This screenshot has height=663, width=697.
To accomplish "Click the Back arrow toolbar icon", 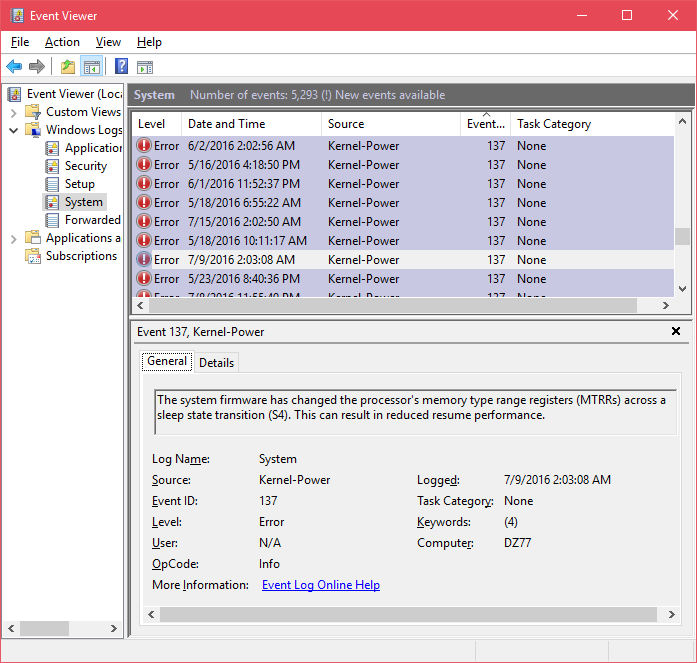I will pyautogui.click(x=14, y=67).
